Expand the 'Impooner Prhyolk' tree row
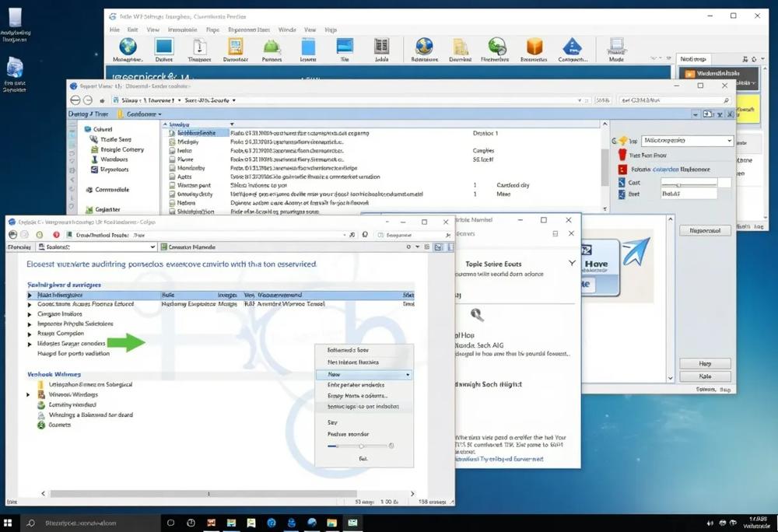 [x=30, y=324]
